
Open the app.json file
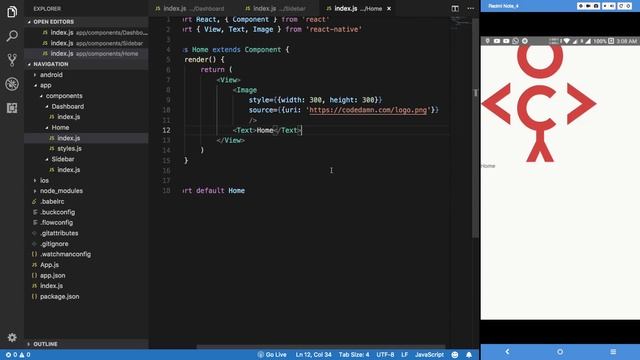[52, 276]
